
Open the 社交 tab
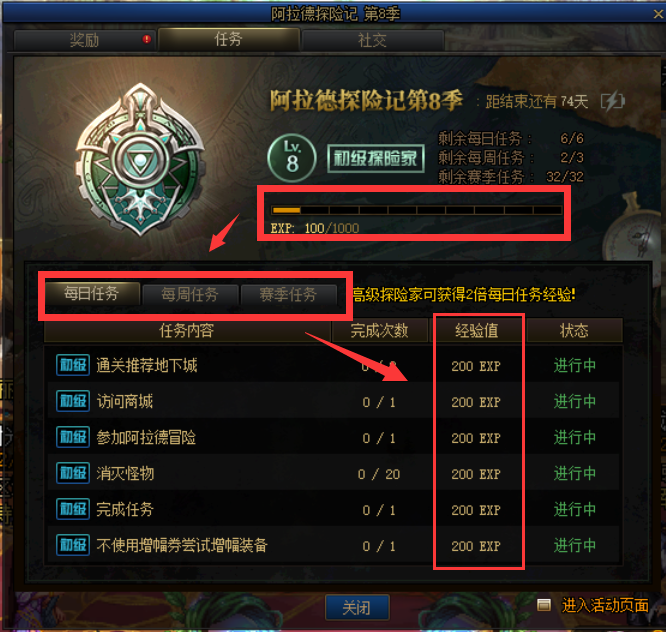[373, 40]
